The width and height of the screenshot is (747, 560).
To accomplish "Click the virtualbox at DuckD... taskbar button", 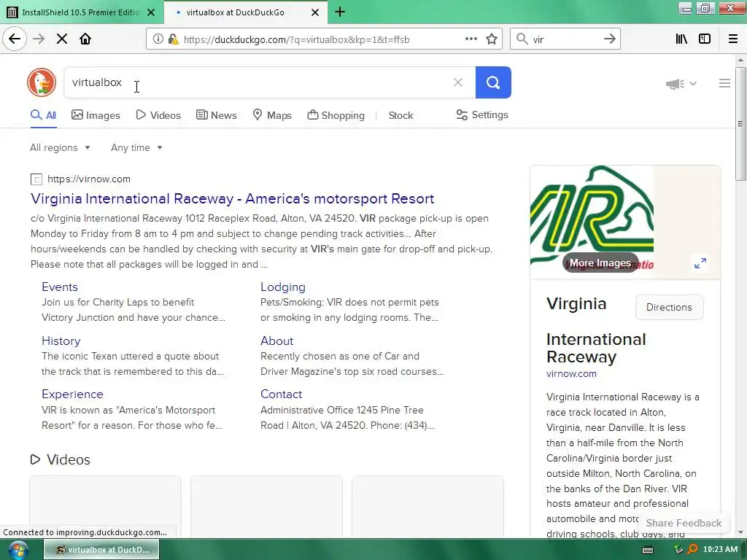I will pos(101,550).
